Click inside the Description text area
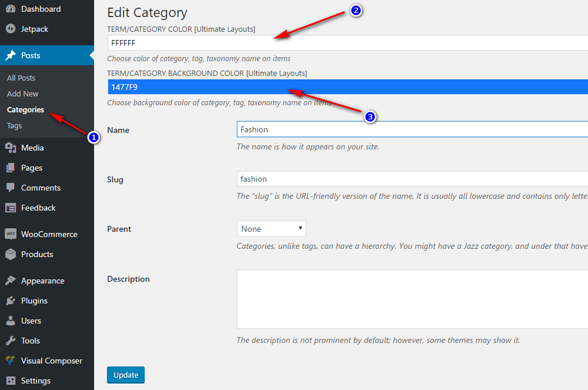 click(412, 299)
